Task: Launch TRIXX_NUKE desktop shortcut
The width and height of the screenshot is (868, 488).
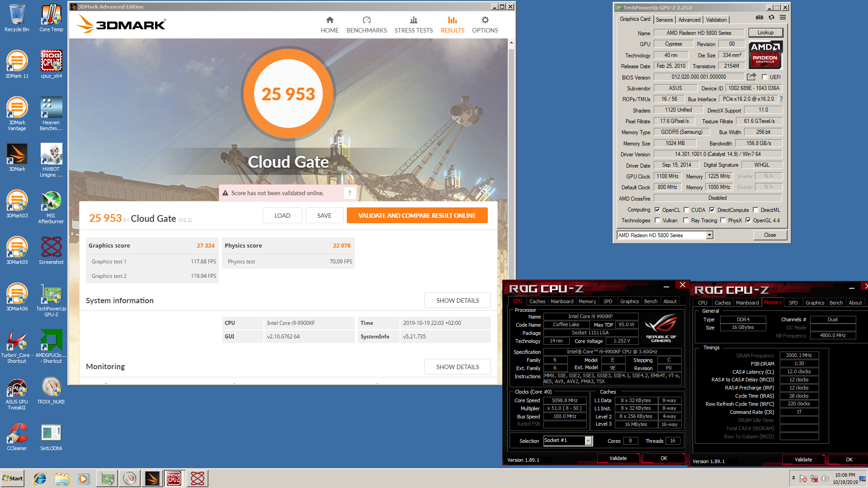Action: 51,390
